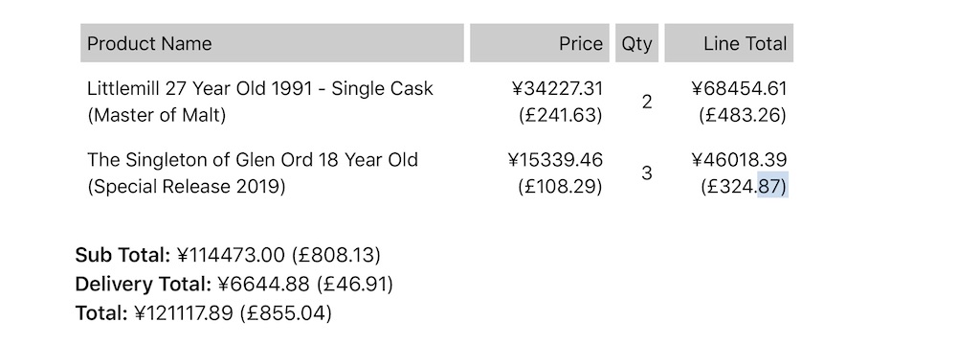980x345 pixels.
Task: Click The Singleton of Glen Ord product name
Action: (x=253, y=160)
